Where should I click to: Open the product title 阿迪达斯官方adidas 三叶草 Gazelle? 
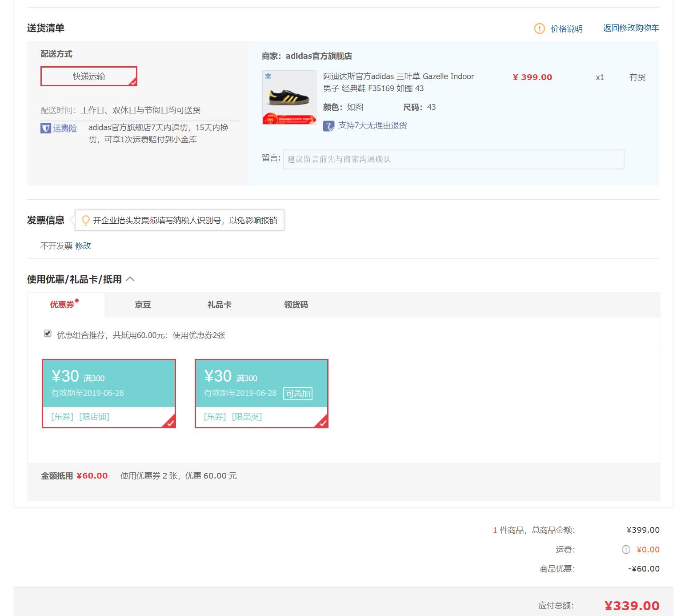tap(398, 82)
